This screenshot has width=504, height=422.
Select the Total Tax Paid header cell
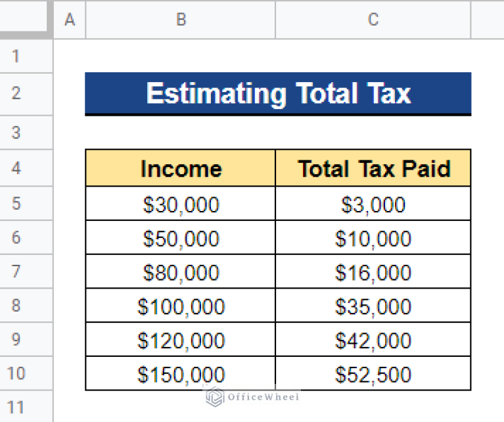click(x=373, y=168)
